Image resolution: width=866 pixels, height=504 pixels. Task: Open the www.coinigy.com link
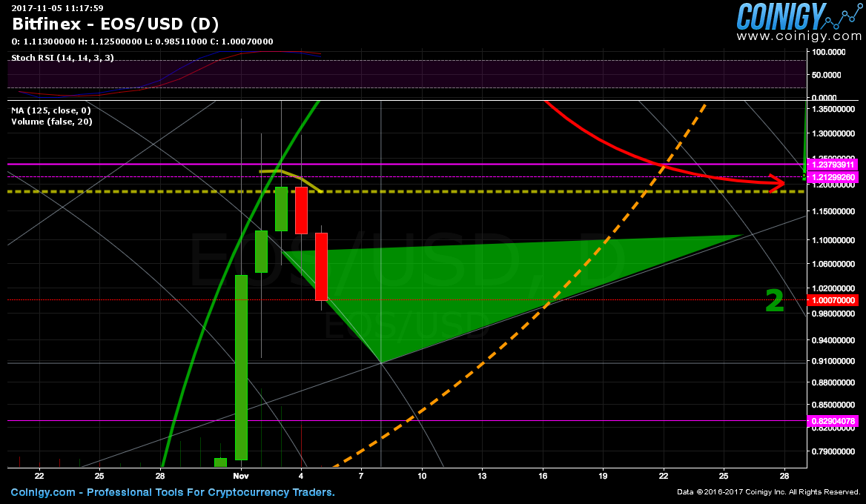[799, 36]
